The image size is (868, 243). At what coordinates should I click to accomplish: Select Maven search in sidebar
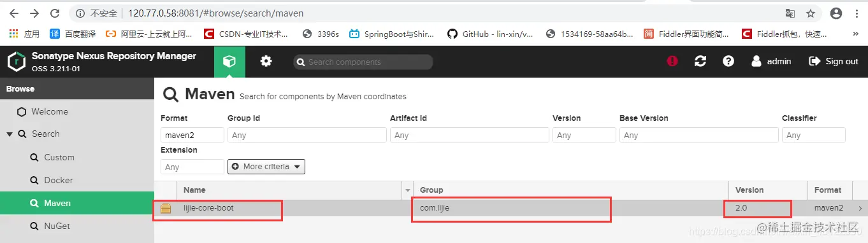pyautogui.click(x=77, y=203)
